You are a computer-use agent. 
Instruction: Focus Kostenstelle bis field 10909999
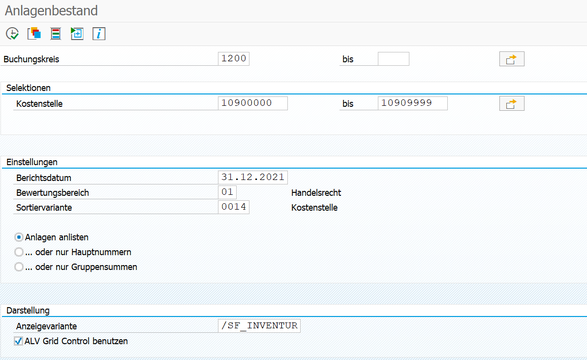[x=413, y=103]
